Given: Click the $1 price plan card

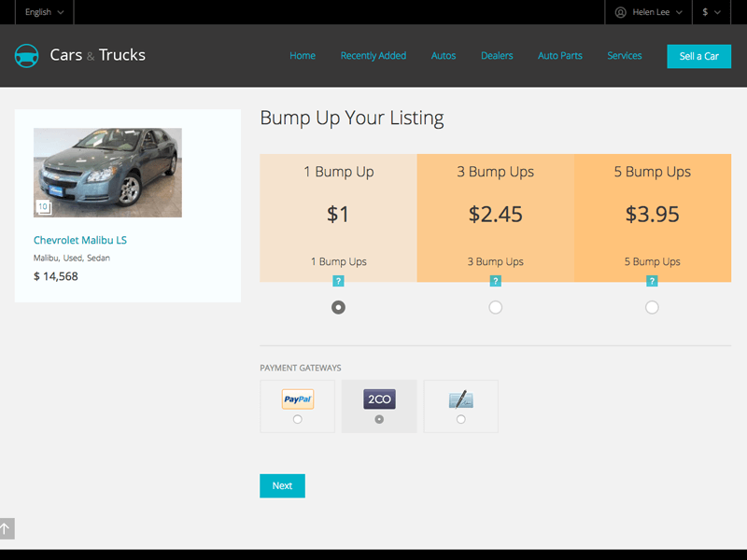Looking at the screenshot, I should (338, 217).
